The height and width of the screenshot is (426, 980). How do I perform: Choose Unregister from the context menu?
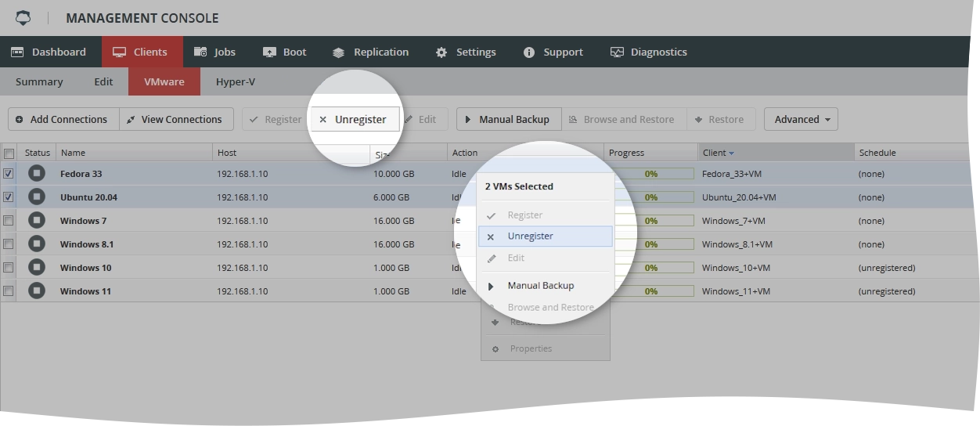pos(545,236)
